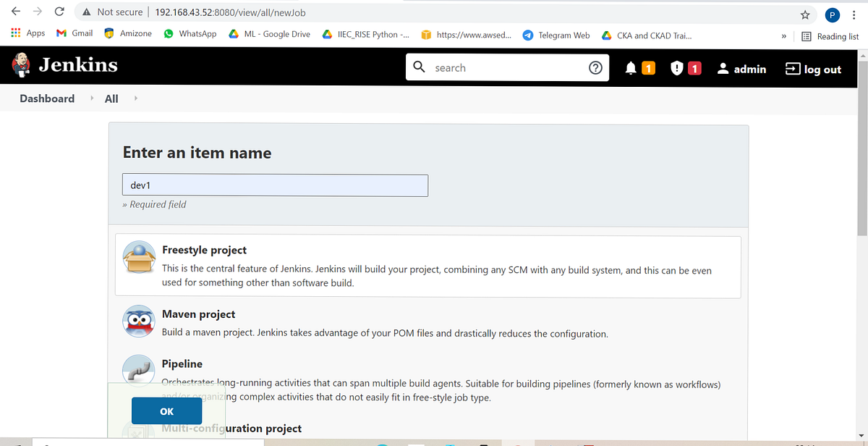Confirm item creation with the OK button
This screenshot has height=446, width=868.
[x=166, y=411]
